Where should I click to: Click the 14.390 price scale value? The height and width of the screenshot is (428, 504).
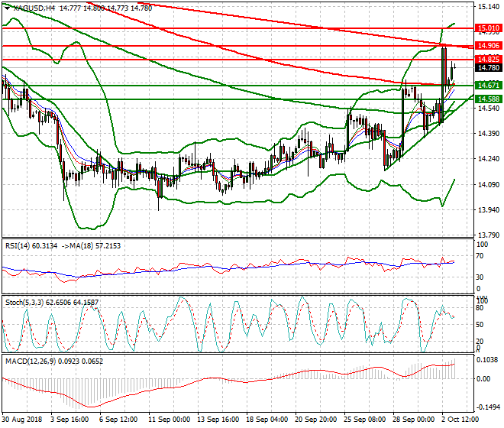point(489,134)
